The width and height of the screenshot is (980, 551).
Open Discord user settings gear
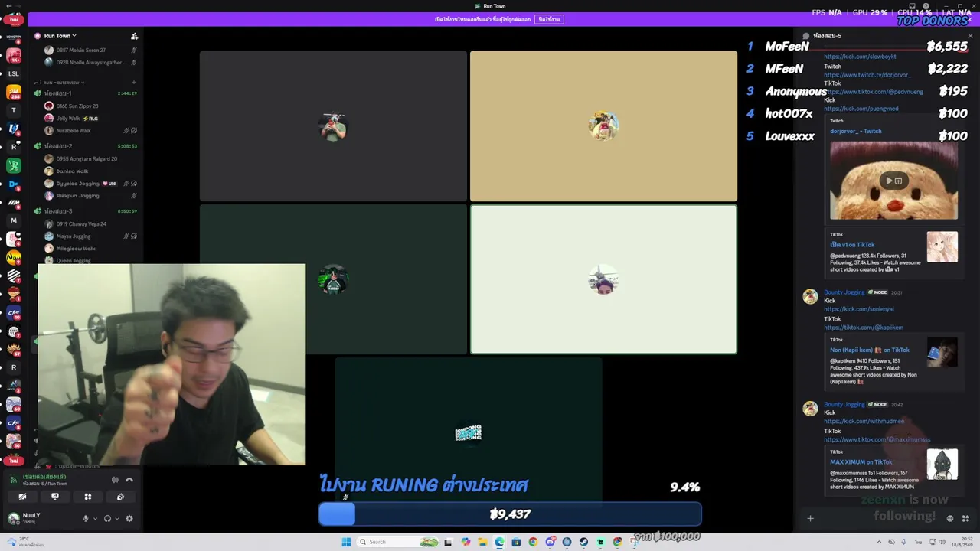(x=129, y=518)
